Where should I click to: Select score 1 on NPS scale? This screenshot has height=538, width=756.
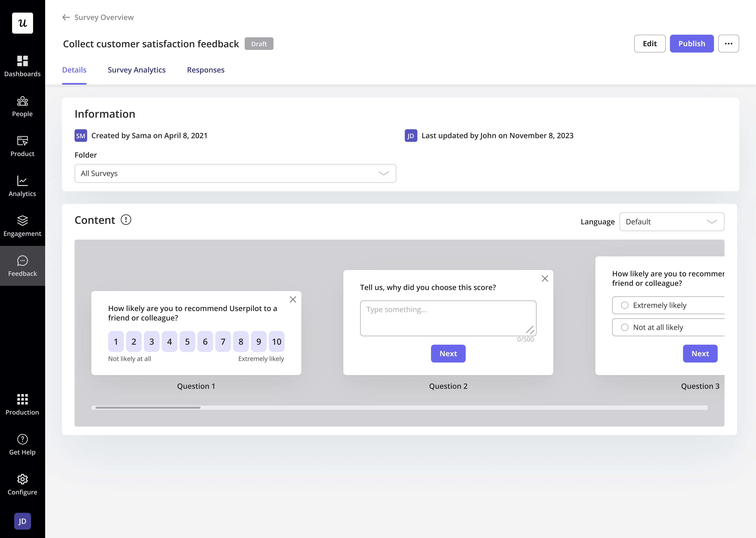(x=116, y=342)
